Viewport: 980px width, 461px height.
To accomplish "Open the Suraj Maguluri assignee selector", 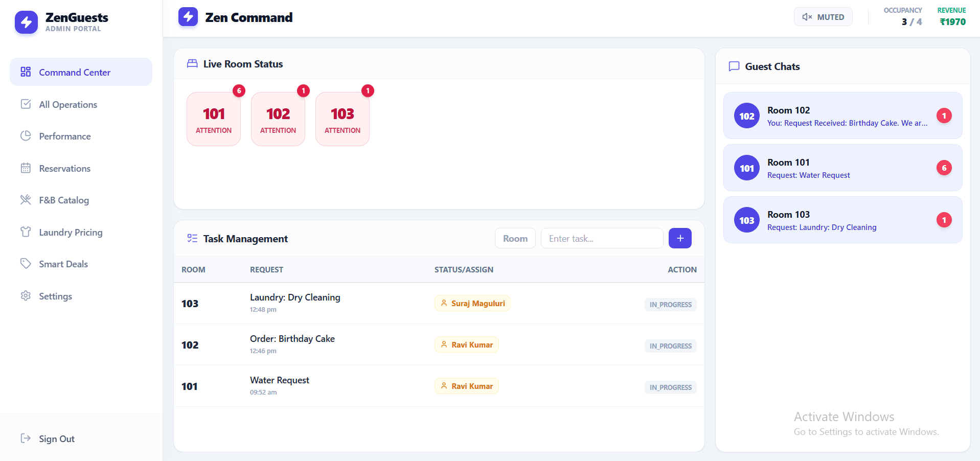I will click(472, 303).
